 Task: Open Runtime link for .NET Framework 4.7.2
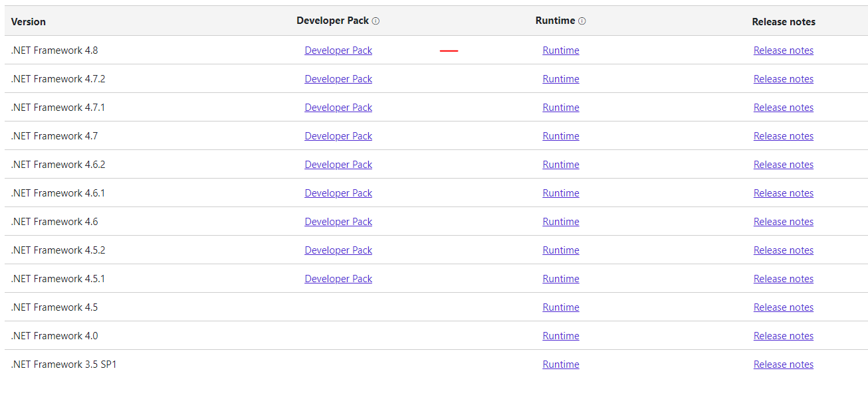(x=560, y=79)
